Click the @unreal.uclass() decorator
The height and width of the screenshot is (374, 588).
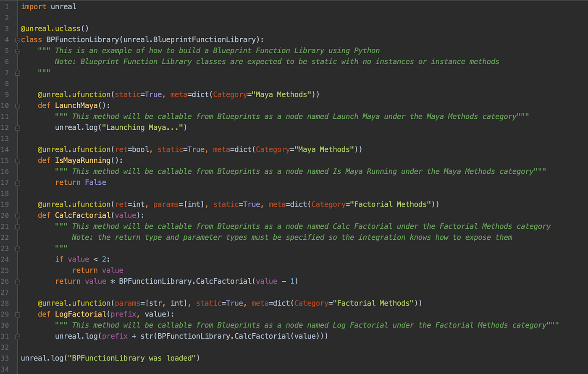55,29
